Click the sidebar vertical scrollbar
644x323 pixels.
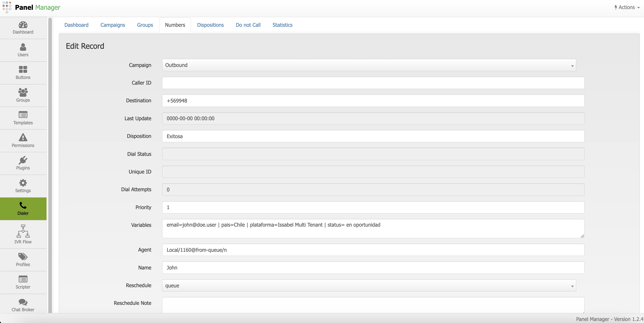pos(50,165)
